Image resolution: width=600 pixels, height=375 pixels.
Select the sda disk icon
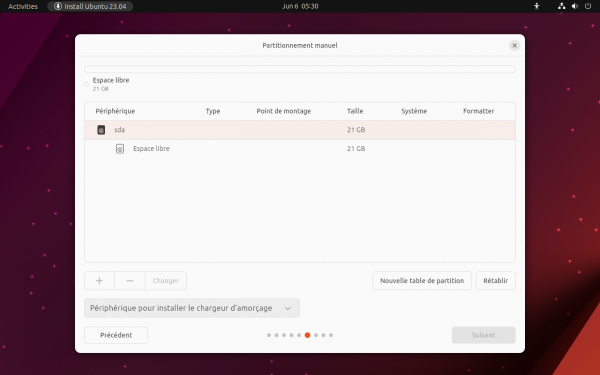click(x=101, y=130)
